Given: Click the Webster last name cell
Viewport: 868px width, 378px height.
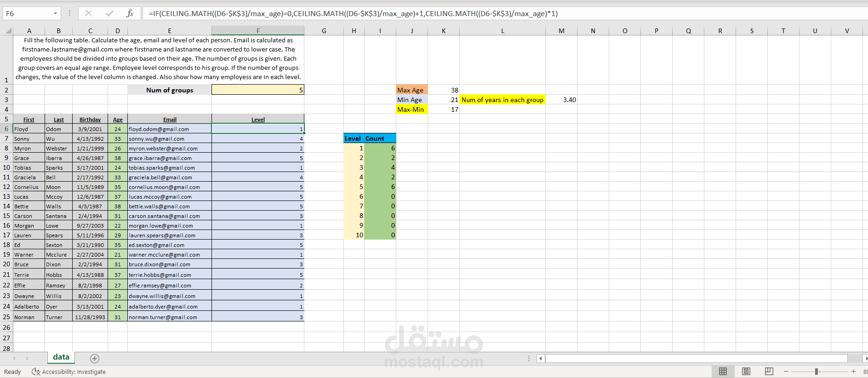Looking at the screenshot, I should [58, 148].
